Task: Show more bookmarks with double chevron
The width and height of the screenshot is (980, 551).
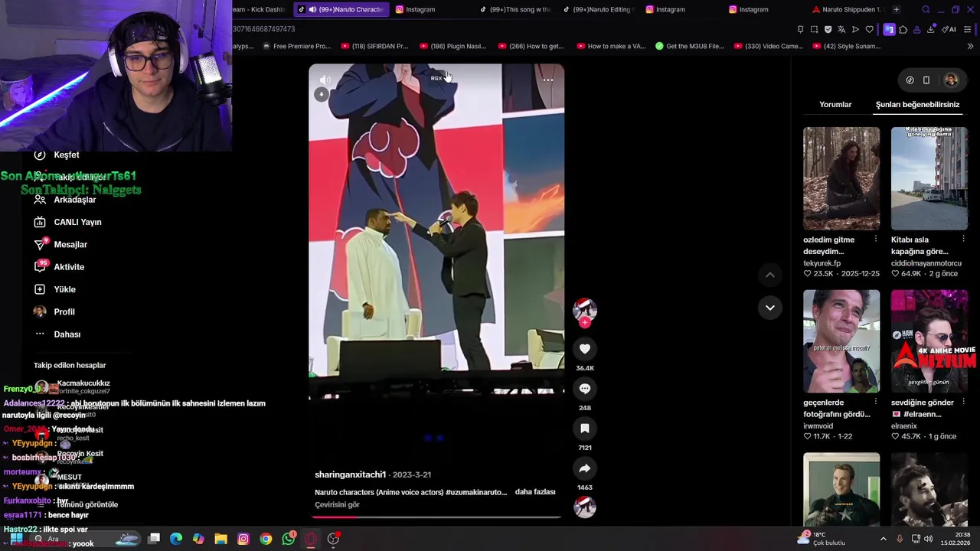Action: pyautogui.click(x=971, y=46)
